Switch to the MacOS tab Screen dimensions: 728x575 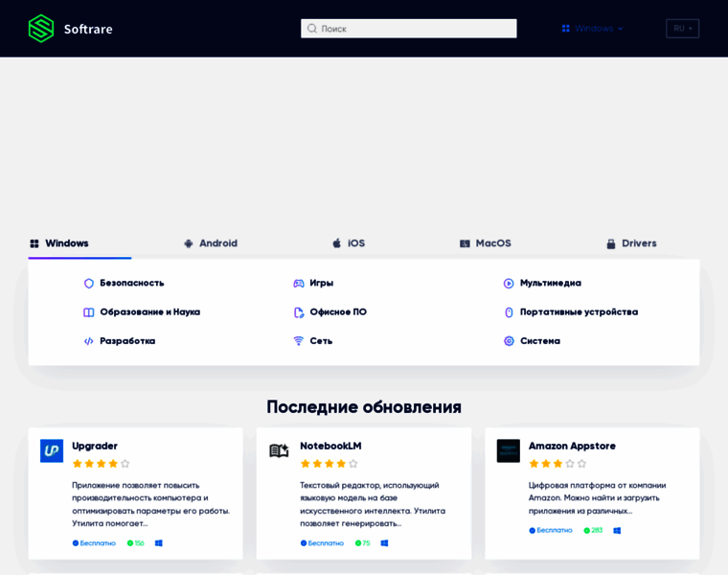(x=486, y=243)
